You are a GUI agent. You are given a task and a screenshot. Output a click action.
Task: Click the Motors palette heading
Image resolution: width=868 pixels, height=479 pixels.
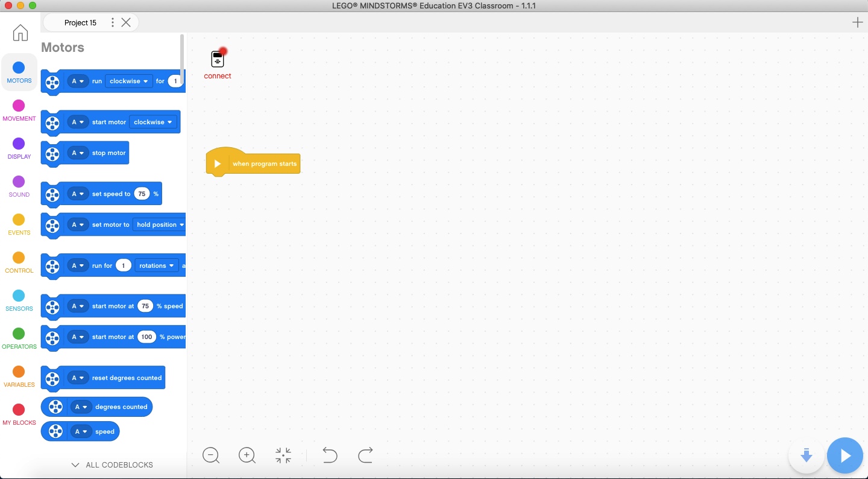(63, 48)
